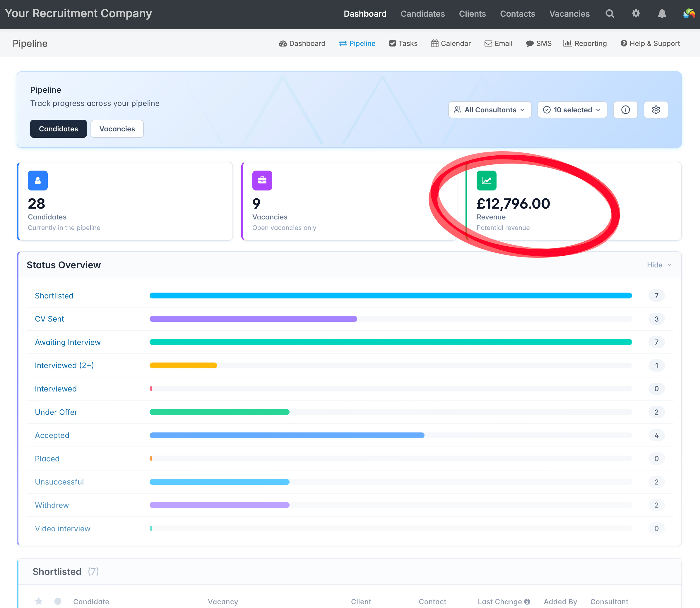This screenshot has width=700, height=608.
Task: Open the 10 selected status dropdown
Action: point(572,110)
